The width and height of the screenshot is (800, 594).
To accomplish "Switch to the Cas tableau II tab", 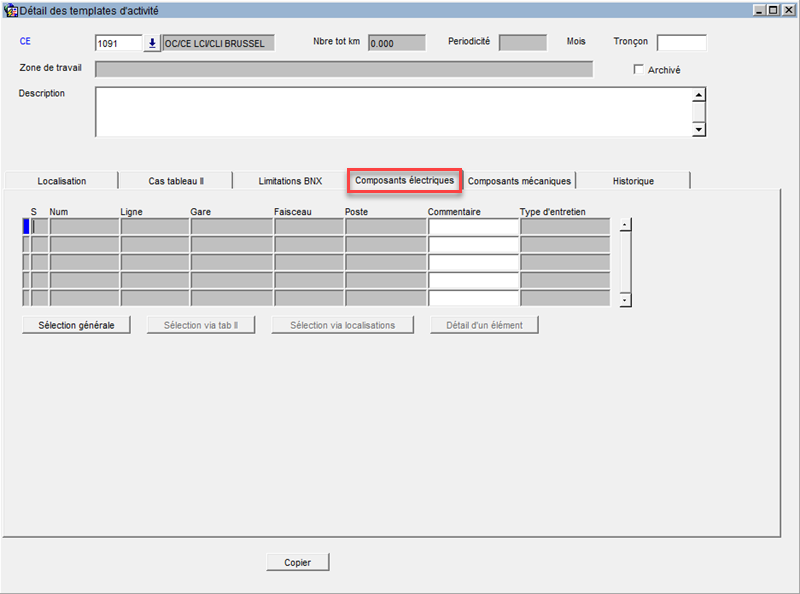I will coord(176,181).
